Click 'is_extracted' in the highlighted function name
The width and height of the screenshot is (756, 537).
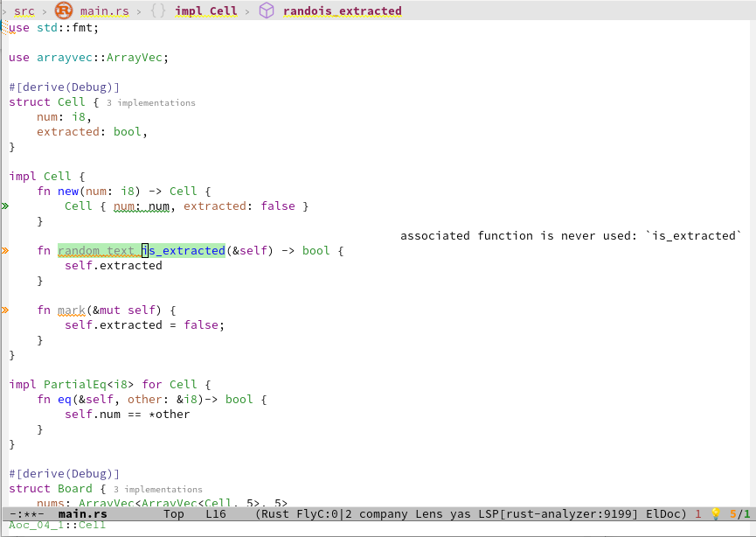(184, 250)
